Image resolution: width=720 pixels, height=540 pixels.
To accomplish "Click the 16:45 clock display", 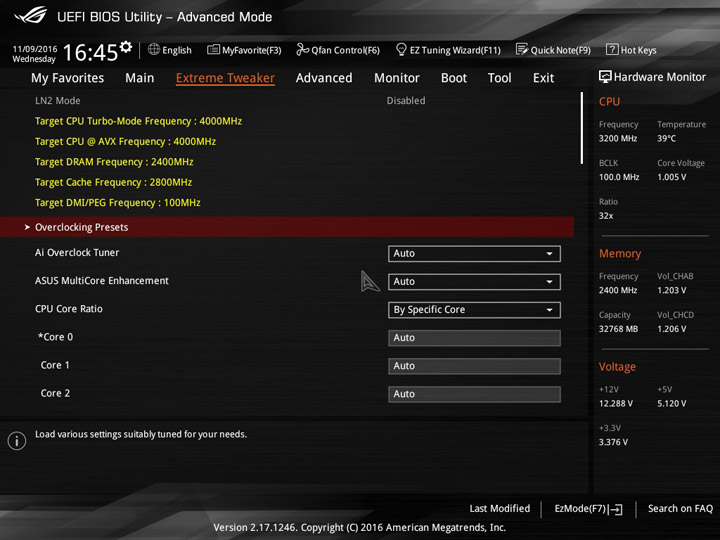I will (90, 52).
